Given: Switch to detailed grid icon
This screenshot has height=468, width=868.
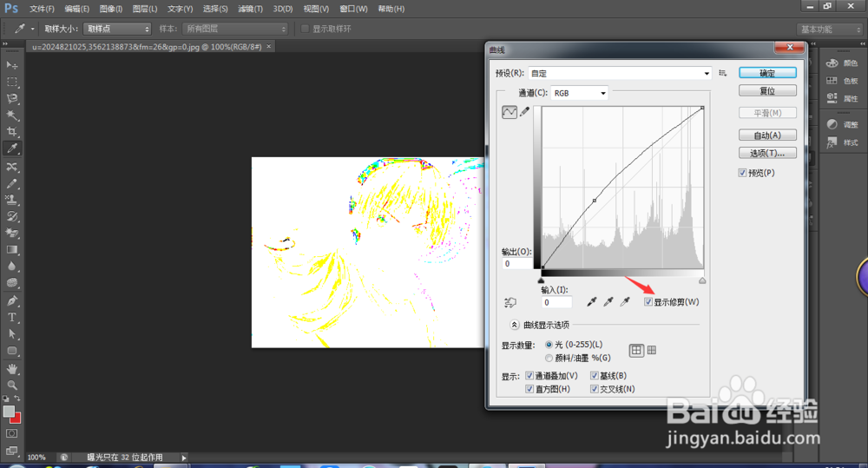Looking at the screenshot, I should pos(652,350).
